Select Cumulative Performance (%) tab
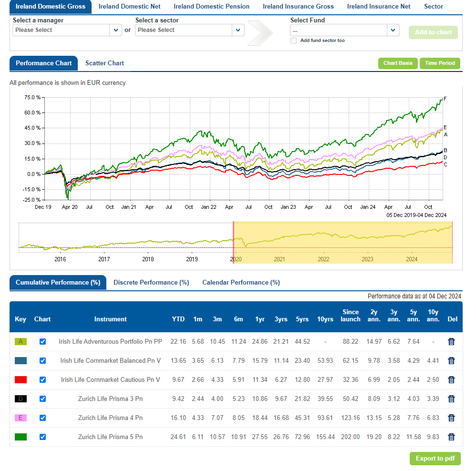Screen dimensions: 476x471 [x=58, y=283]
